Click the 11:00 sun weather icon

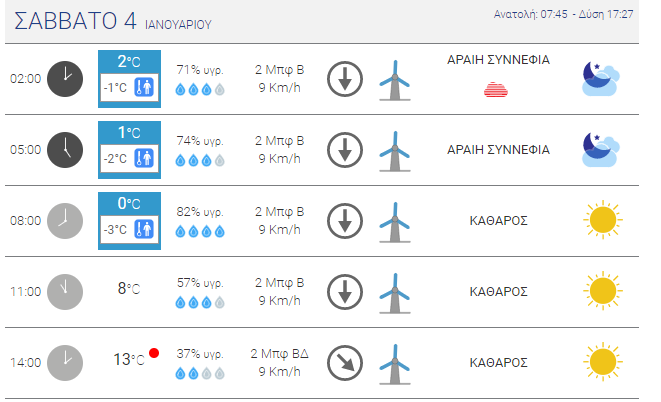(603, 291)
